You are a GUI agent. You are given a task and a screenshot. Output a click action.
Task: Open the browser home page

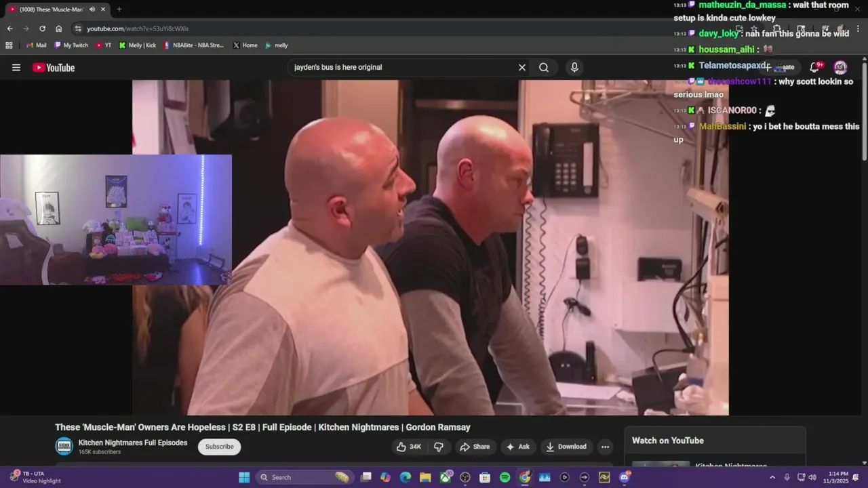pos(59,28)
